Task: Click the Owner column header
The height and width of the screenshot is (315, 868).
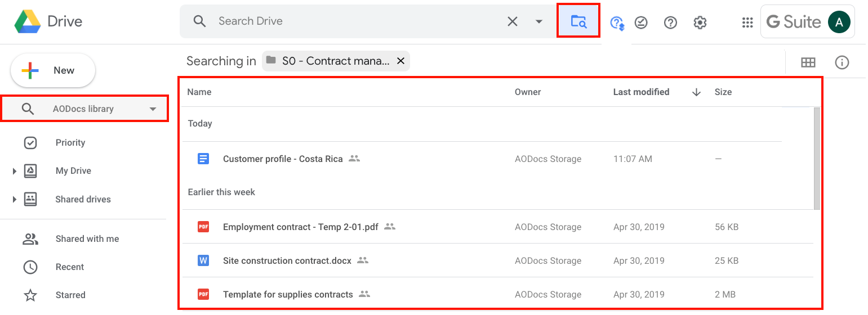Action: click(x=528, y=92)
